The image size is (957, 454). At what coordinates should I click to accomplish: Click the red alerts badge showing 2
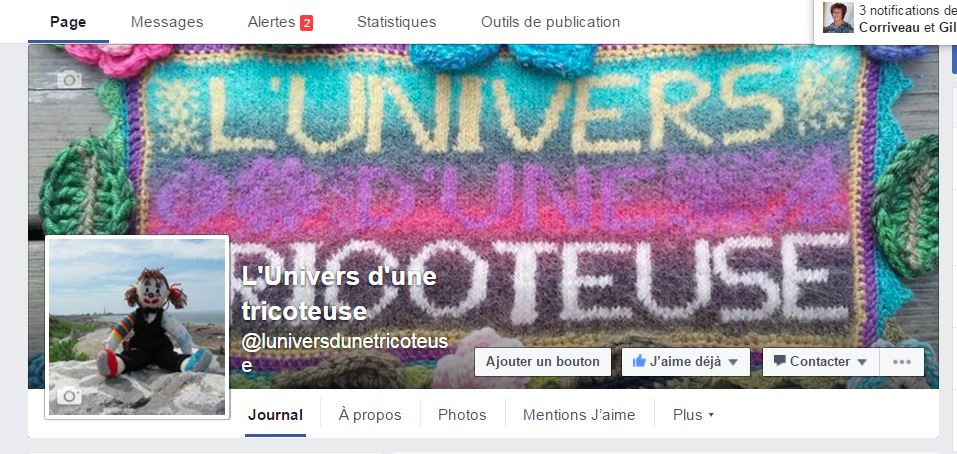coord(306,23)
